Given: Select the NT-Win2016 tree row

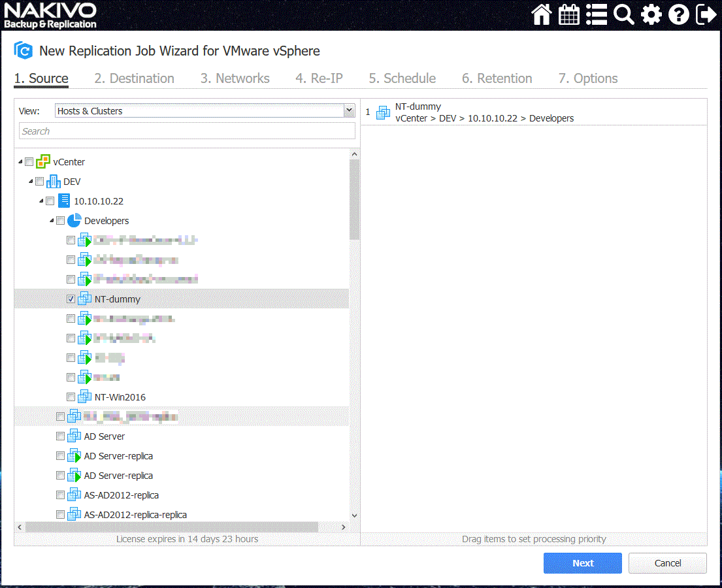Looking at the screenshot, I should click(x=182, y=397).
